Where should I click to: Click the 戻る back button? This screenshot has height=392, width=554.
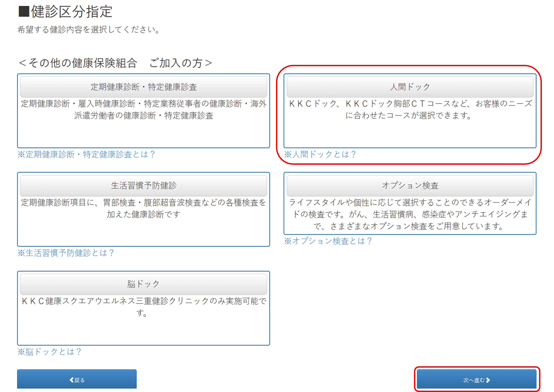tap(77, 380)
